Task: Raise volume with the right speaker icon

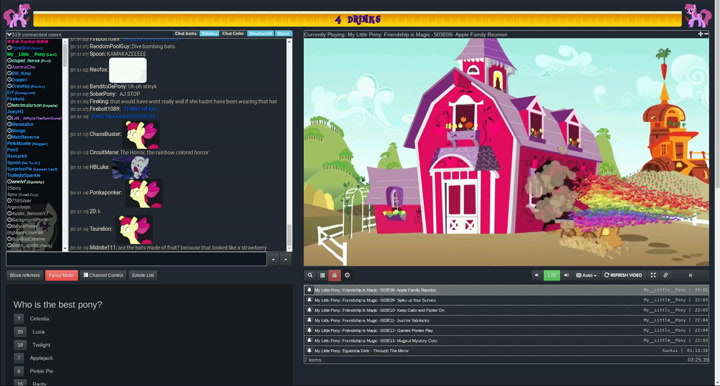Action: [x=566, y=275]
